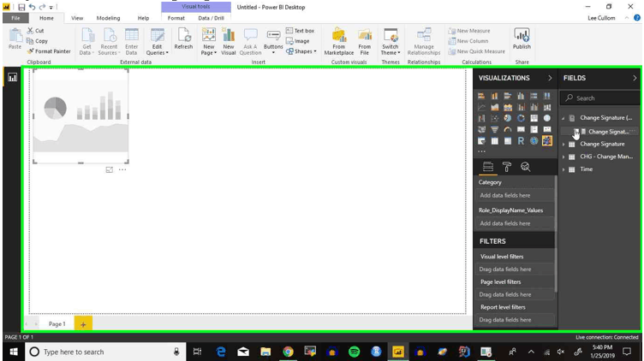Select the Line chart visualization
The height and width of the screenshot is (361, 644).
click(481, 107)
